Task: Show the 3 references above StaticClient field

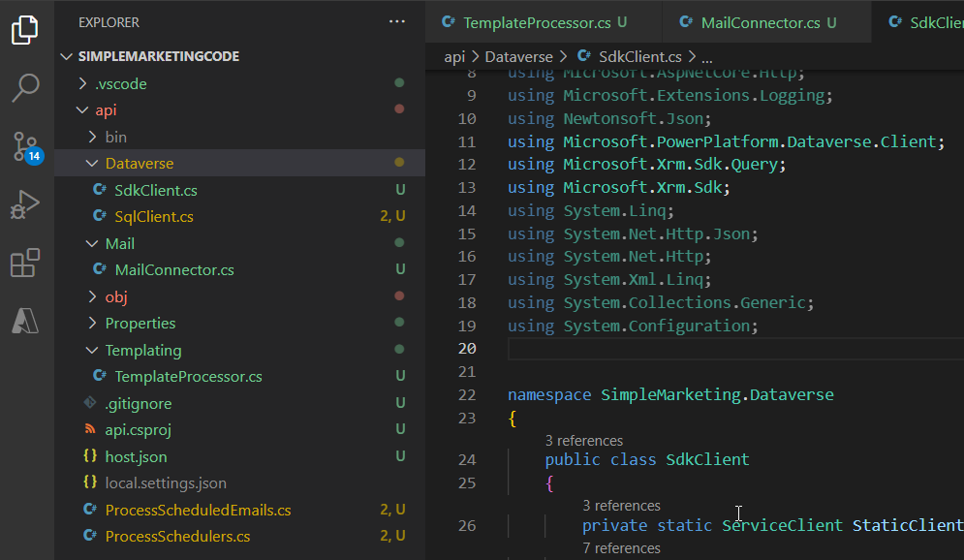Action: [x=622, y=506]
